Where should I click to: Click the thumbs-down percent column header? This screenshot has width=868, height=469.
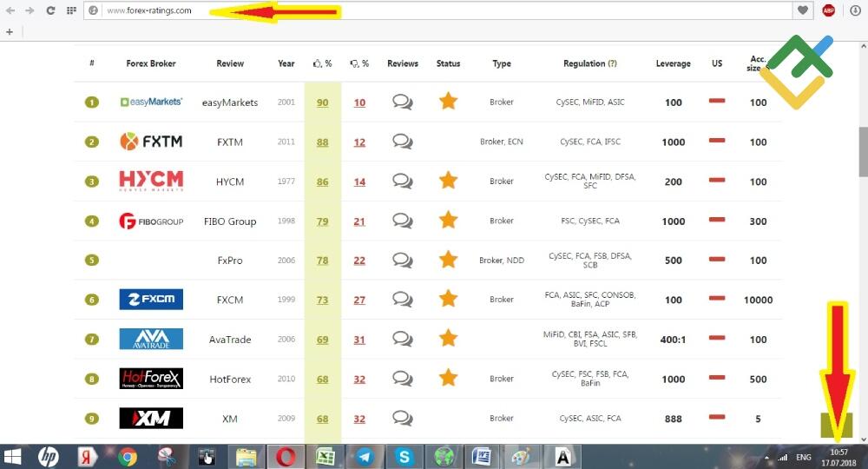[x=359, y=63]
